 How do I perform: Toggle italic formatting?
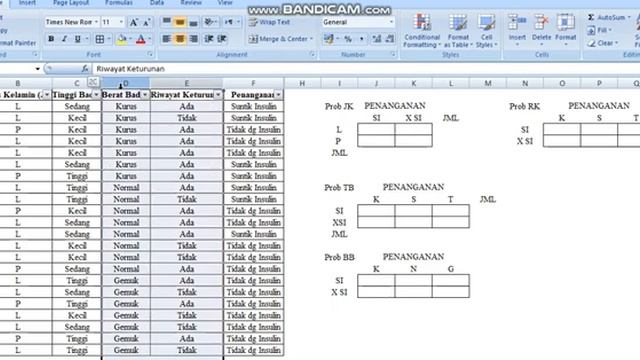coord(64,39)
